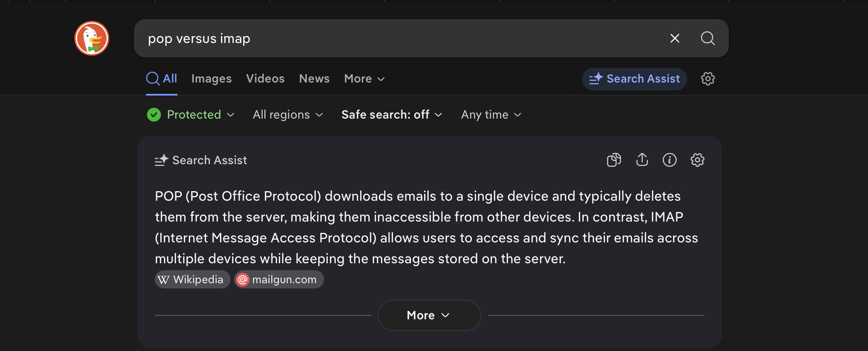Share the Search Assist answer
This screenshot has width=868, height=351.
coord(642,160)
